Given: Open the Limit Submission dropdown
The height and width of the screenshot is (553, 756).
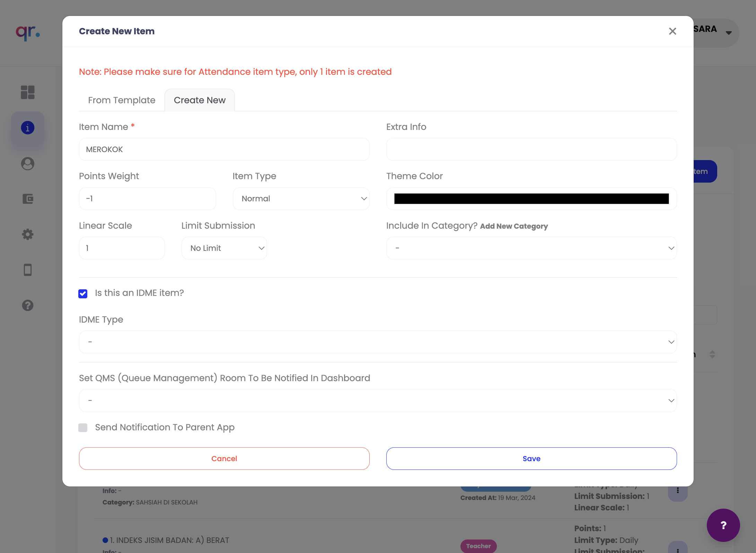Looking at the screenshot, I should 224,248.
